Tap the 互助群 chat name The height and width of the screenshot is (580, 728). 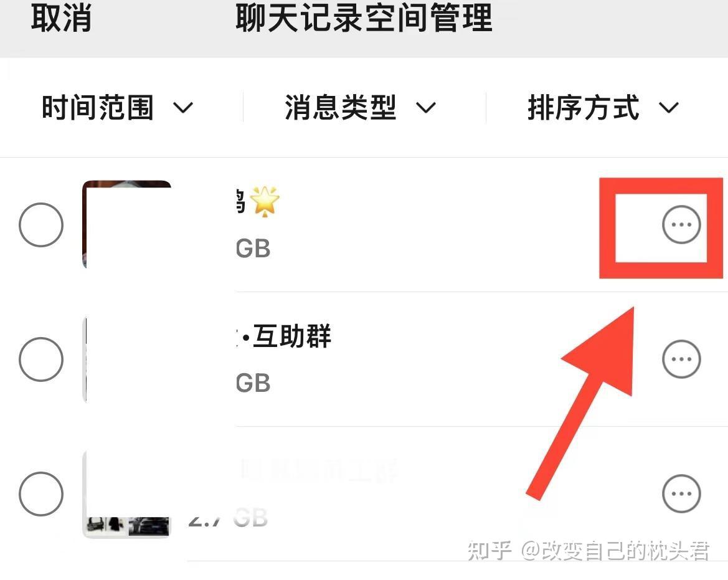click(284, 336)
